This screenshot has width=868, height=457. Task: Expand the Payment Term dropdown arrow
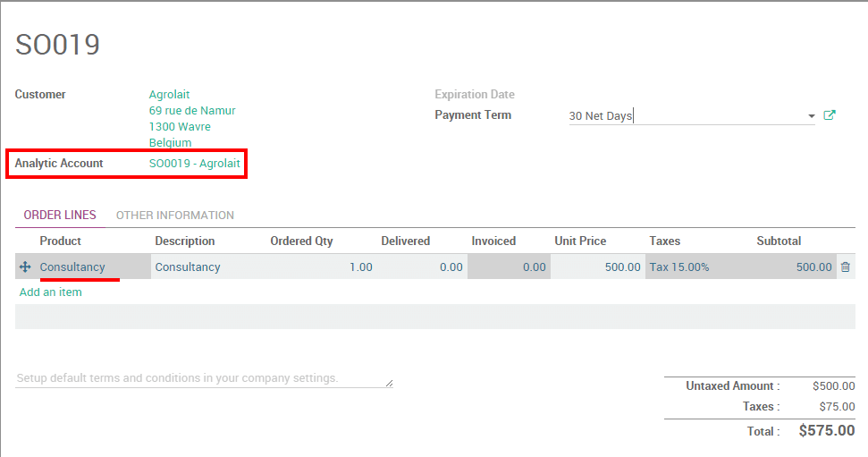[811, 115]
